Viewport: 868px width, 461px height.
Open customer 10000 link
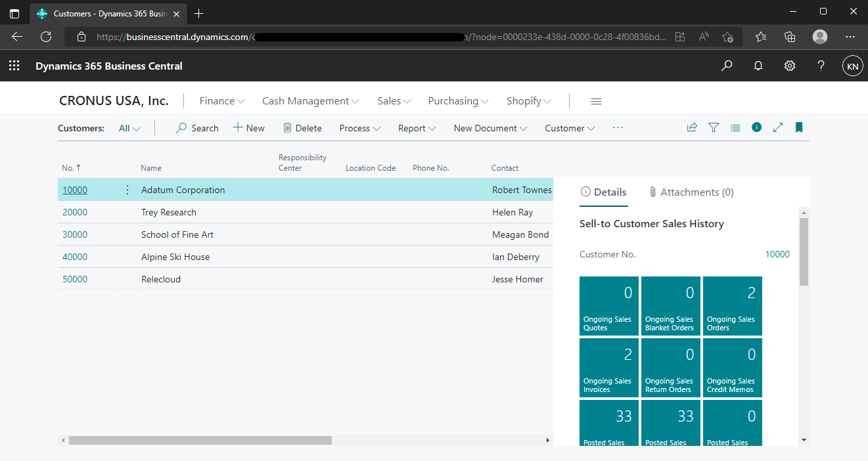75,190
